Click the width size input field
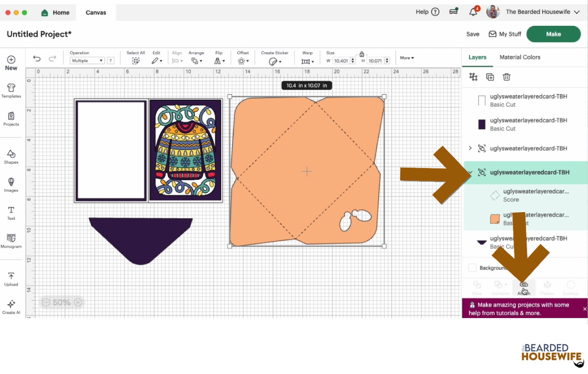This screenshot has height=374, width=588. (341, 61)
